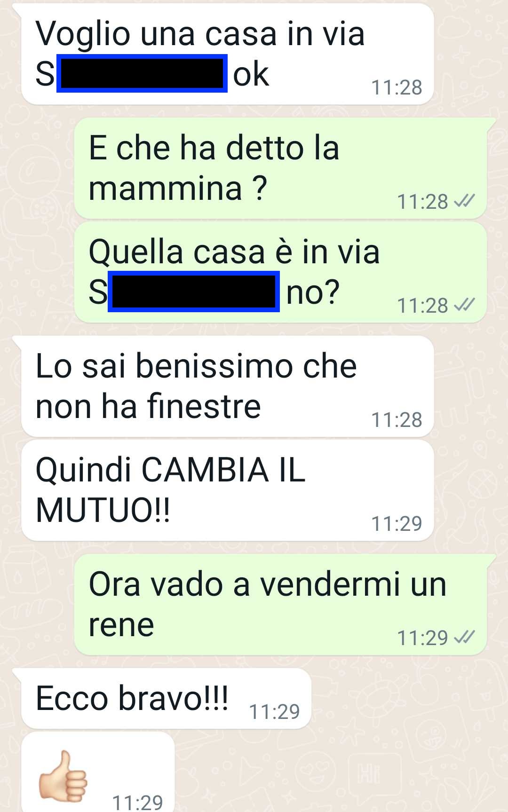
Task: Select the 'Voglio una casa in via' message
Action: pyautogui.click(x=227, y=54)
